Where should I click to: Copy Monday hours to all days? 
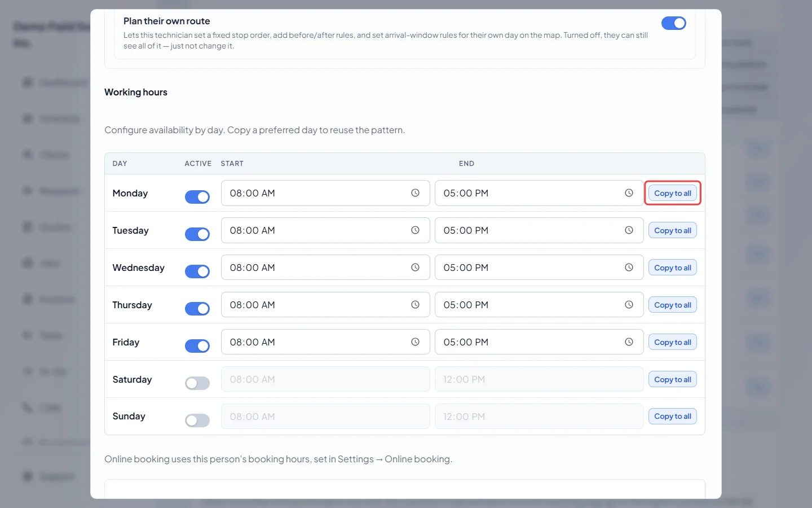673,193
